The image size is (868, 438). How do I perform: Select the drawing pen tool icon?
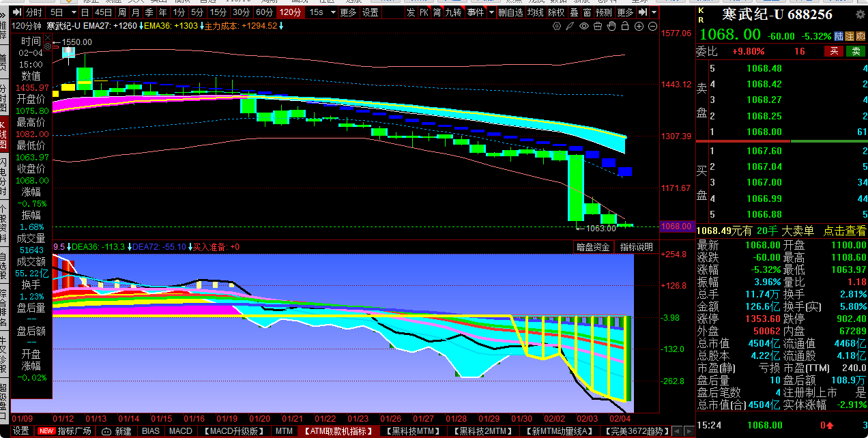(x=570, y=26)
